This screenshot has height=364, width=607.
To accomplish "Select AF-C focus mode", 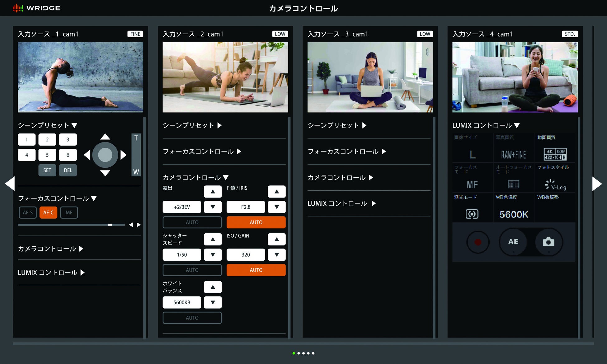I will click(48, 212).
